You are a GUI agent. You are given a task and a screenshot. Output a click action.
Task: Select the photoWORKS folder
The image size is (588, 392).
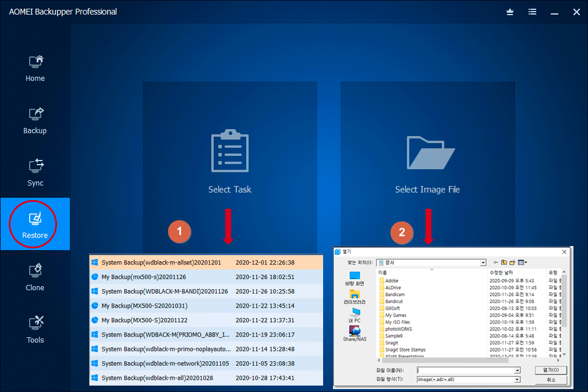pyautogui.click(x=396, y=329)
